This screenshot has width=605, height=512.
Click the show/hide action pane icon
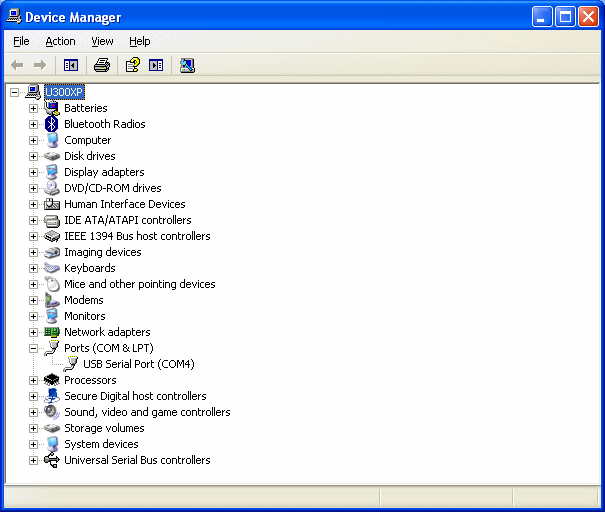pyautogui.click(x=156, y=65)
